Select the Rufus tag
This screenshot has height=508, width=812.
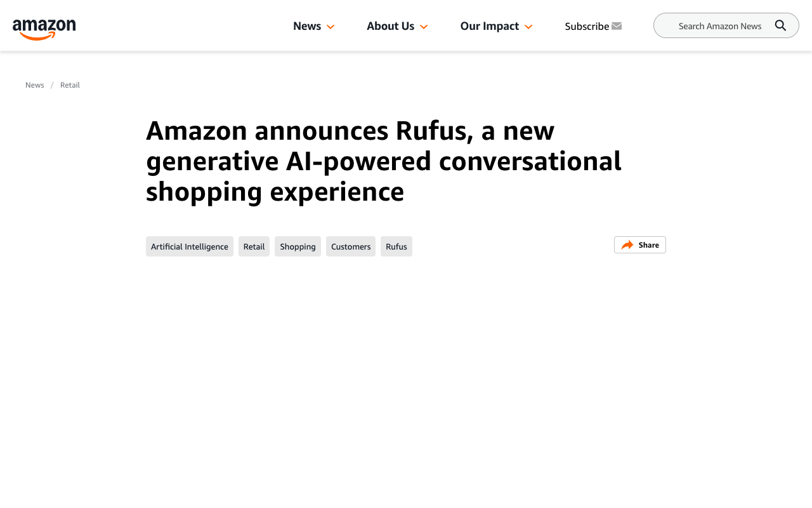point(396,246)
